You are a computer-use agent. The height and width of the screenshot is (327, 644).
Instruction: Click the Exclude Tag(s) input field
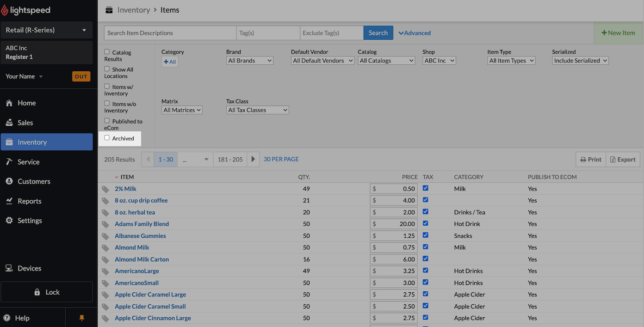[x=332, y=33]
